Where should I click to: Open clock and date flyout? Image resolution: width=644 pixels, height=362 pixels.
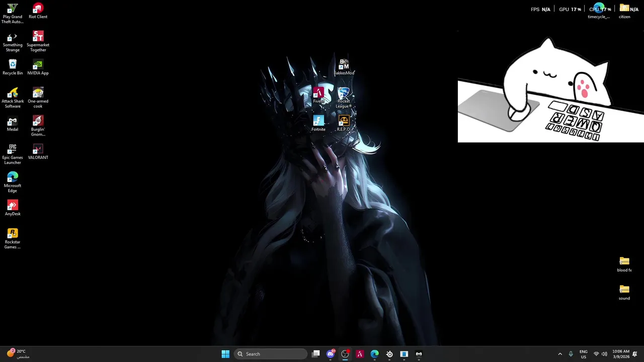[621, 354]
